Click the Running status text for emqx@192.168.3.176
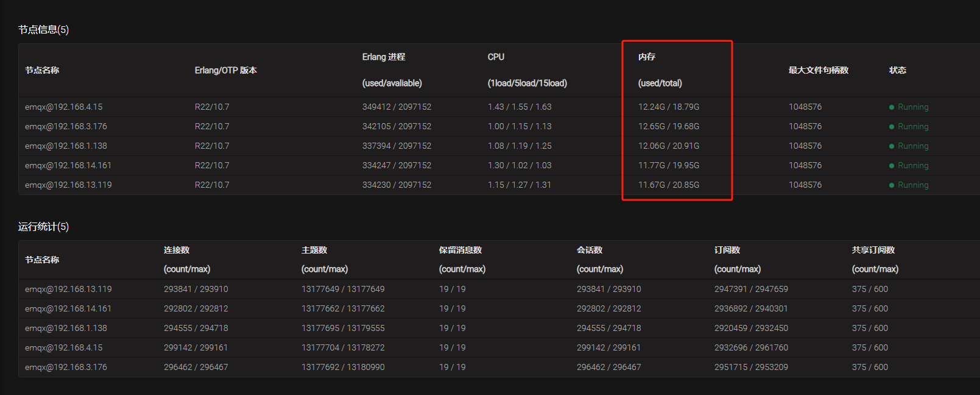980x395 pixels. coord(913,127)
